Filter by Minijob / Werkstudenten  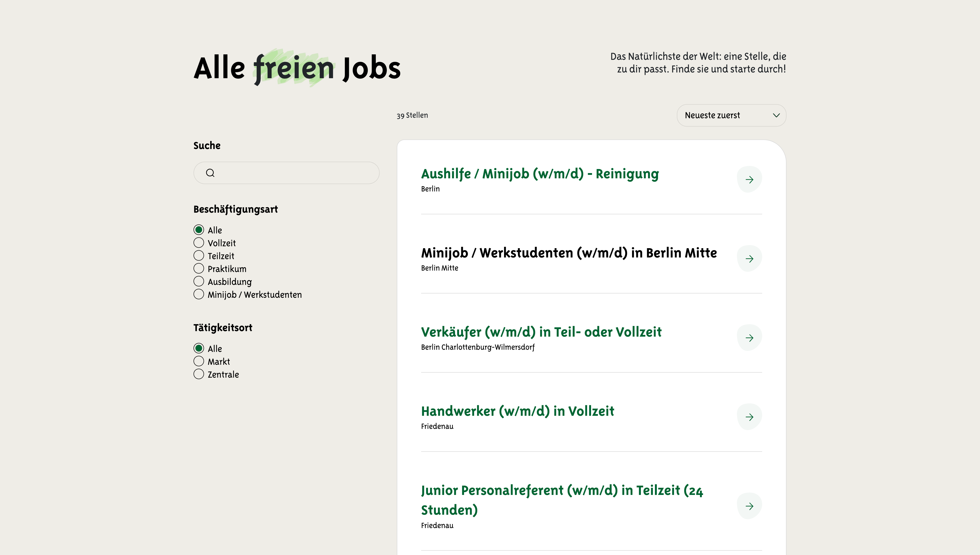(x=199, y=294)
